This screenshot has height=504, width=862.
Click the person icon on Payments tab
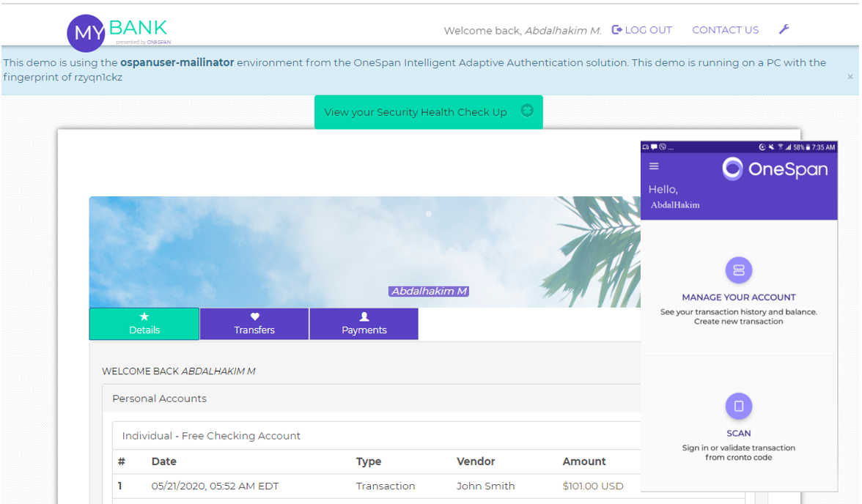pyautogui.click(x=364, y=316)
